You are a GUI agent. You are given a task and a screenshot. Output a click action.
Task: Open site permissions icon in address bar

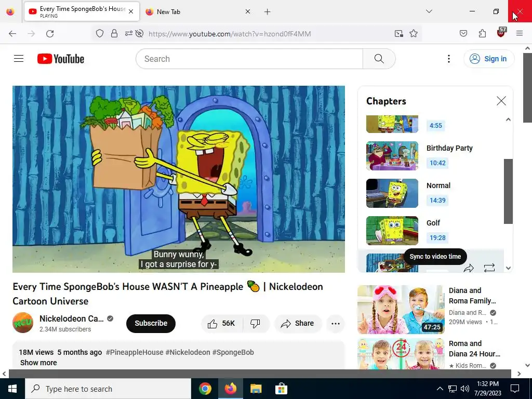(x=129, y=34)
